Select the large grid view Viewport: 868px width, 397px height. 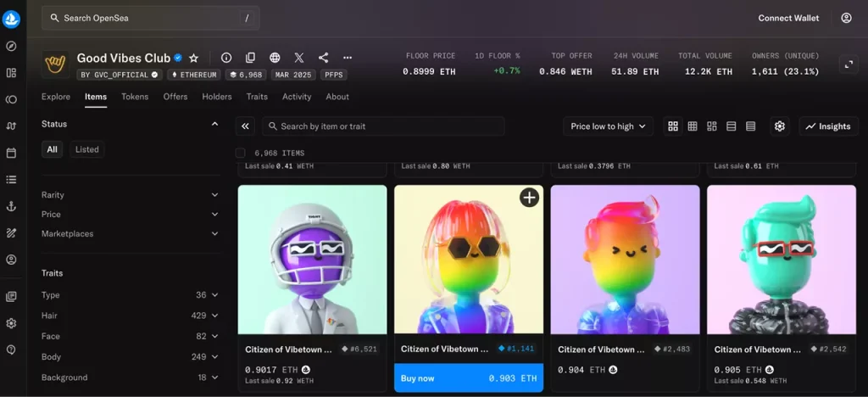672,126
